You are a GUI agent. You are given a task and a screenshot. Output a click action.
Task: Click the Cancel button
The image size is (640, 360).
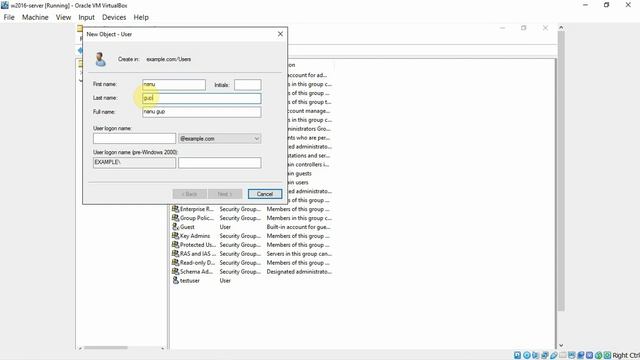coord(265,194)
